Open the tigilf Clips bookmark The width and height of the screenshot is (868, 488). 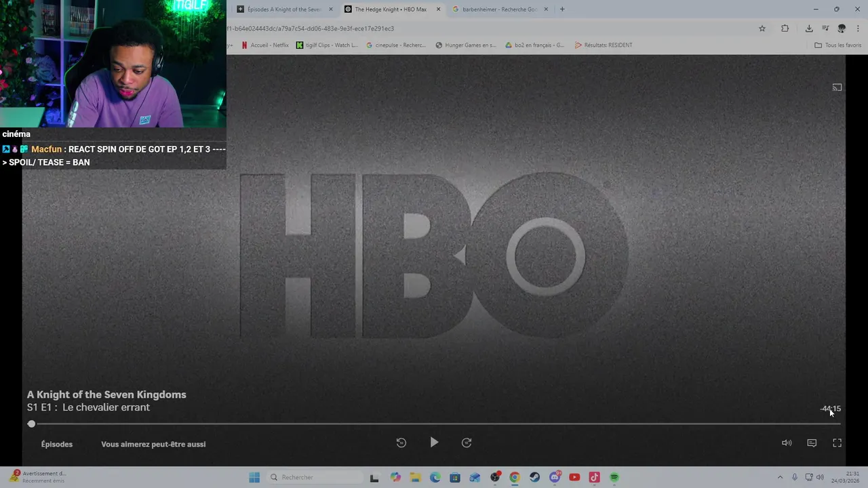[x=328, y=45]
